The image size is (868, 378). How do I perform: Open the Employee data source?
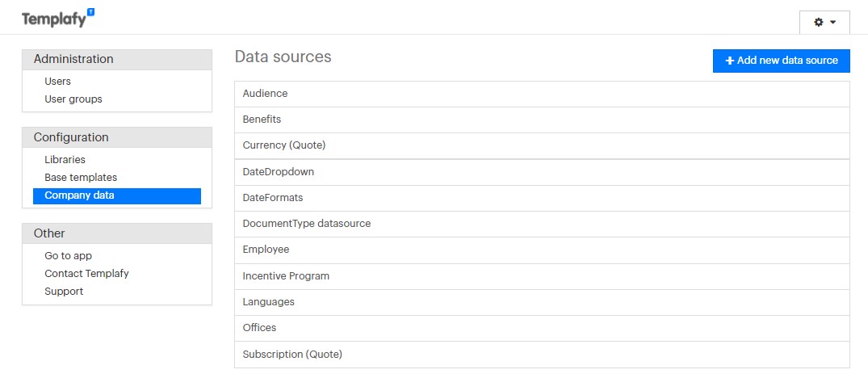tap(266, 250)
